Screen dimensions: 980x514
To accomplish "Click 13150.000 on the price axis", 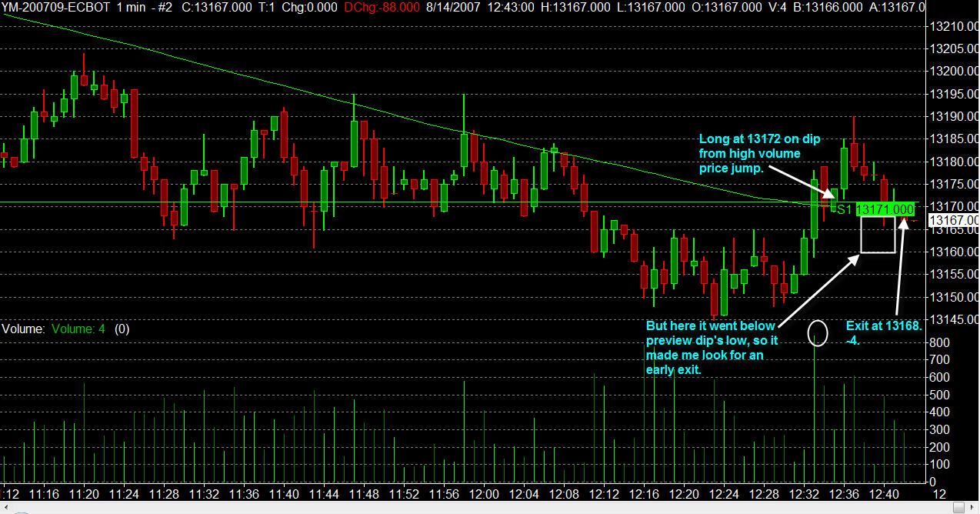I will pos(954,298).
